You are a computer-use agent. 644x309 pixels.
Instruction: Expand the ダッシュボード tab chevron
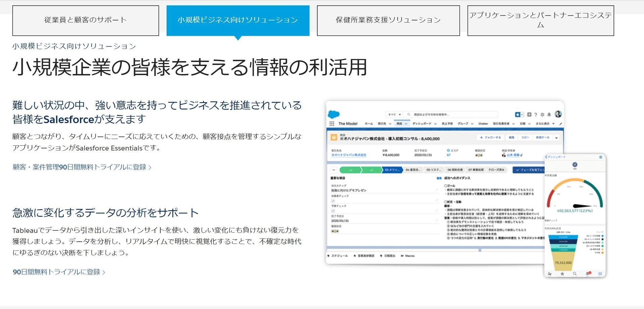coord(435,124)
